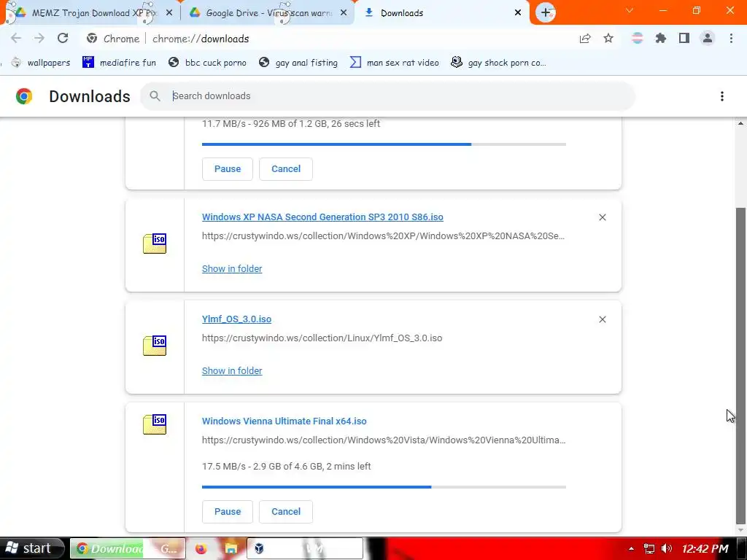Click the iso file icon for Windows XP NASA

click(155, 244)
